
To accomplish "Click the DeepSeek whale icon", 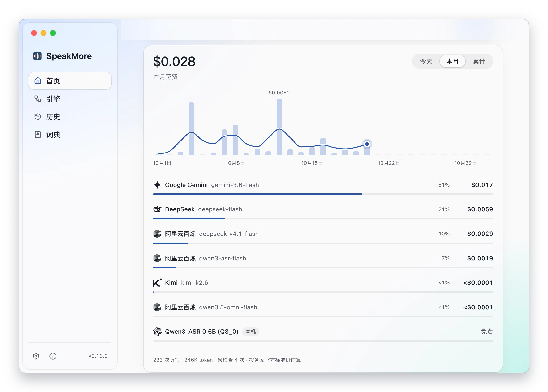I will pyautogui.click(x=157, y=209).
